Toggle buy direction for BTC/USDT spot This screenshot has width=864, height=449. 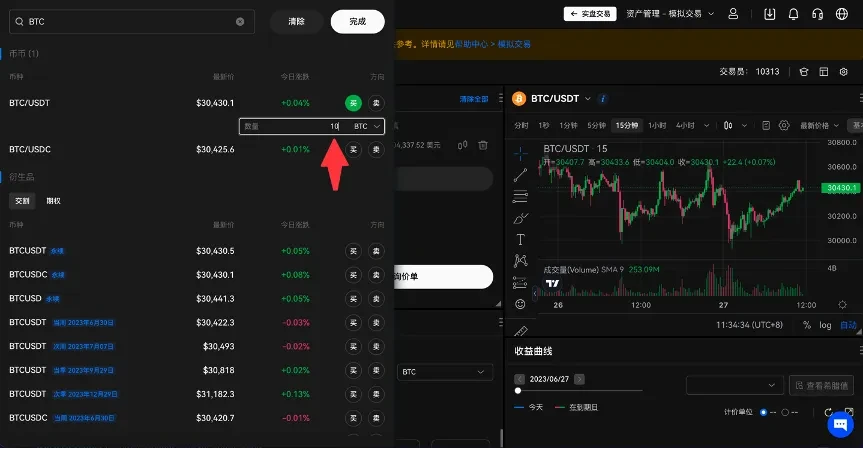[x=353, y=103]
